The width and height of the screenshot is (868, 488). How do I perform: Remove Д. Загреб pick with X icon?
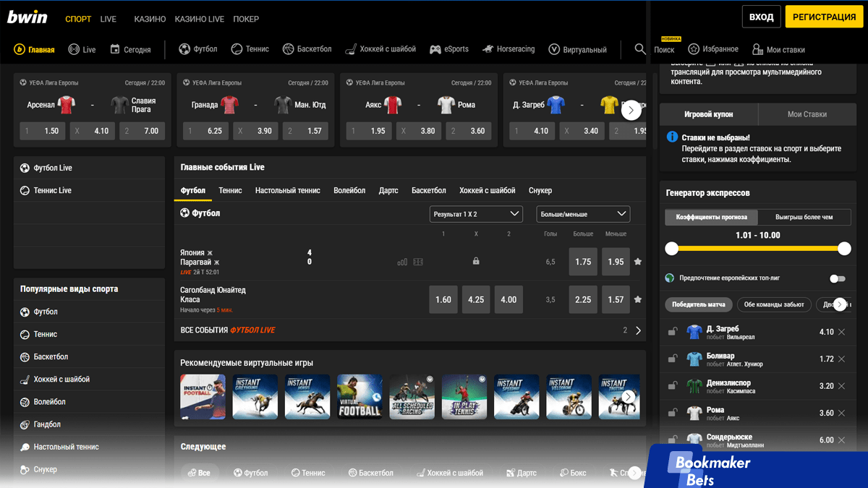(841, 332)
